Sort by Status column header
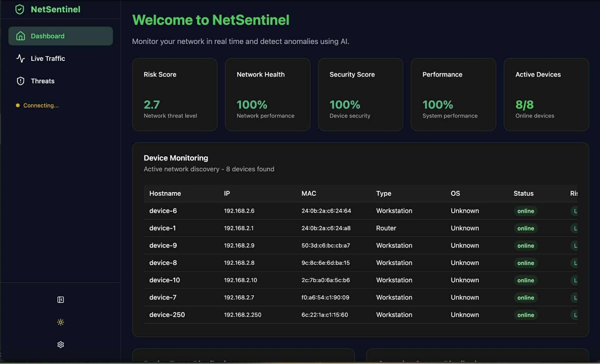The height and width of the screenshot is (364, 600). [x=523, y=193]
